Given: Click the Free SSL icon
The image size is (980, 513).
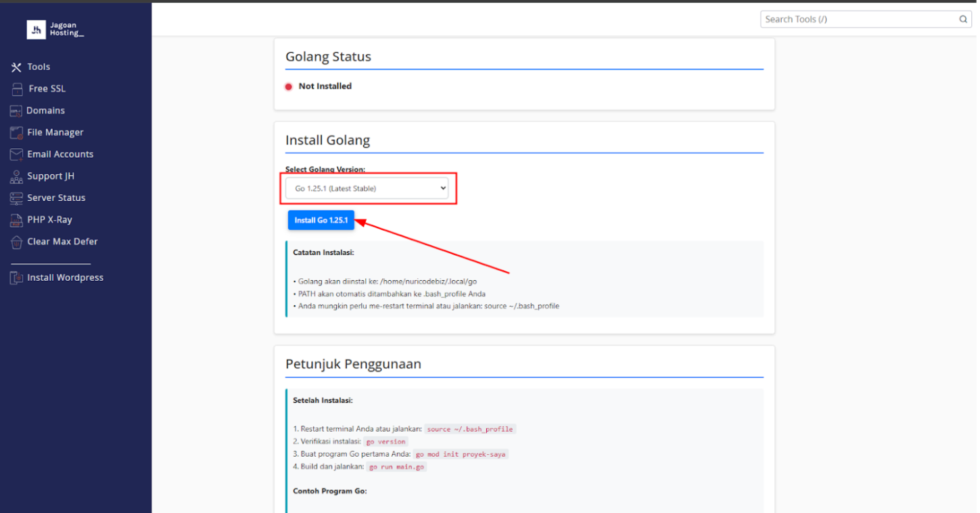Looking at the screenshot, I should (17, 89).
